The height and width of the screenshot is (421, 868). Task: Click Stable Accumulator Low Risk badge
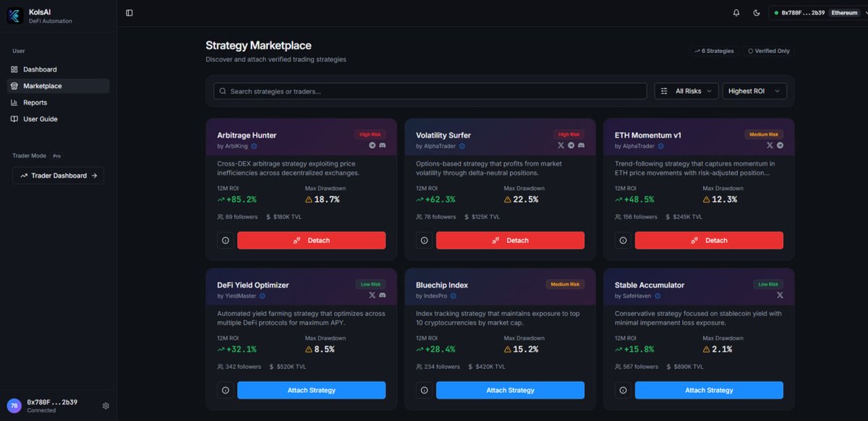click(768, 284)
